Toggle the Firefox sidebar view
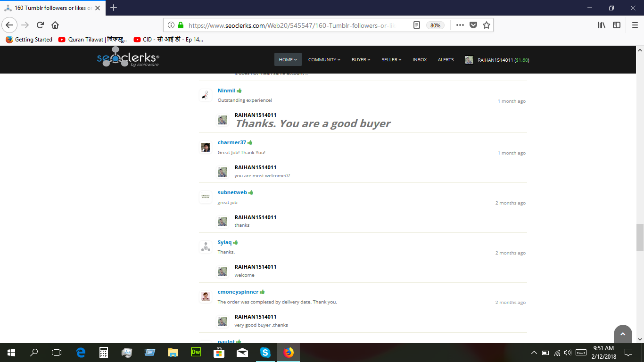This screenshot has width=644, height=362. 617,25
